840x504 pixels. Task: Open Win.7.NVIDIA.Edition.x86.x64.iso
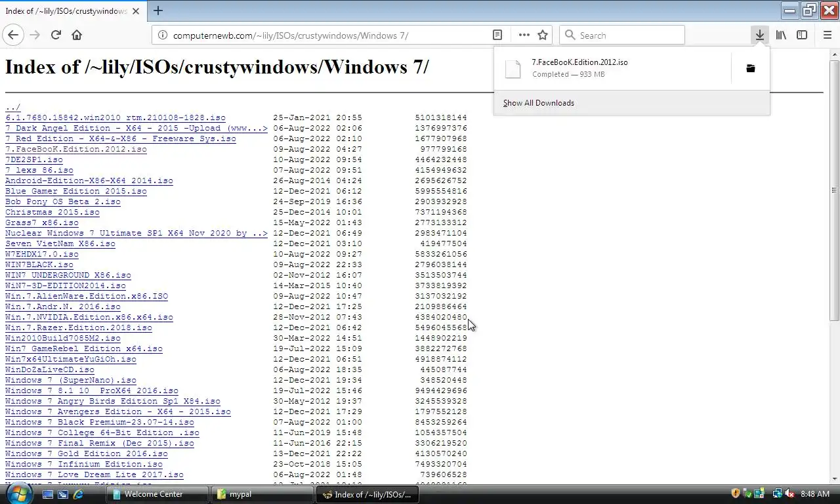point(89,317)
